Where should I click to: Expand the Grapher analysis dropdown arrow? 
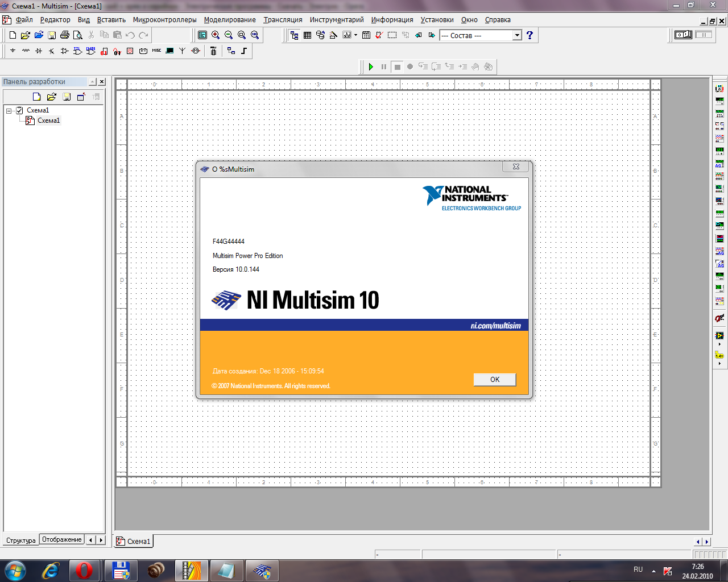(355, 35)
